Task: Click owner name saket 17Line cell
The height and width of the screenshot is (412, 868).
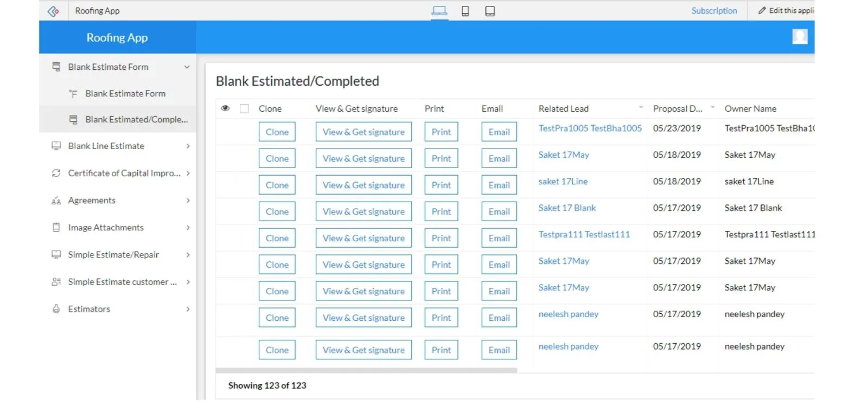Action: [749, 182]
